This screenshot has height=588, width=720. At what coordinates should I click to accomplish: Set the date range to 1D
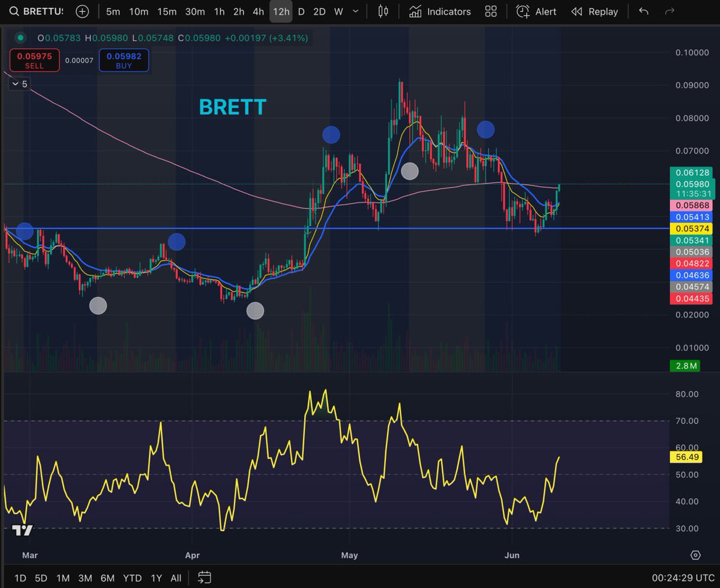(20, 578)
